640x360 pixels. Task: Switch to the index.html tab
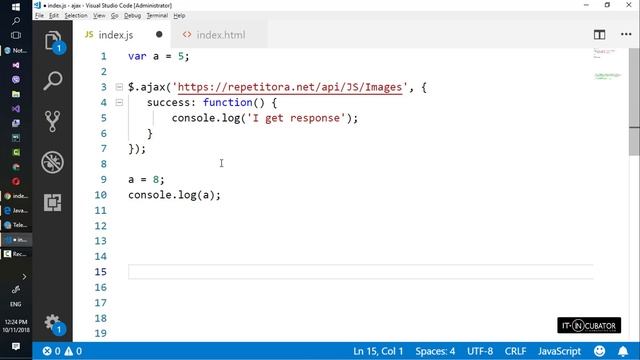[x=219, y=35]
